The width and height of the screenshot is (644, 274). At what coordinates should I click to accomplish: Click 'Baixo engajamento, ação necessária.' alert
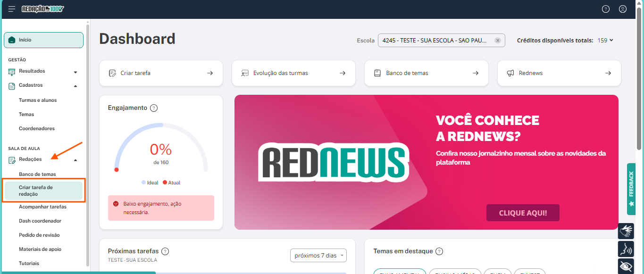point(161,208)
